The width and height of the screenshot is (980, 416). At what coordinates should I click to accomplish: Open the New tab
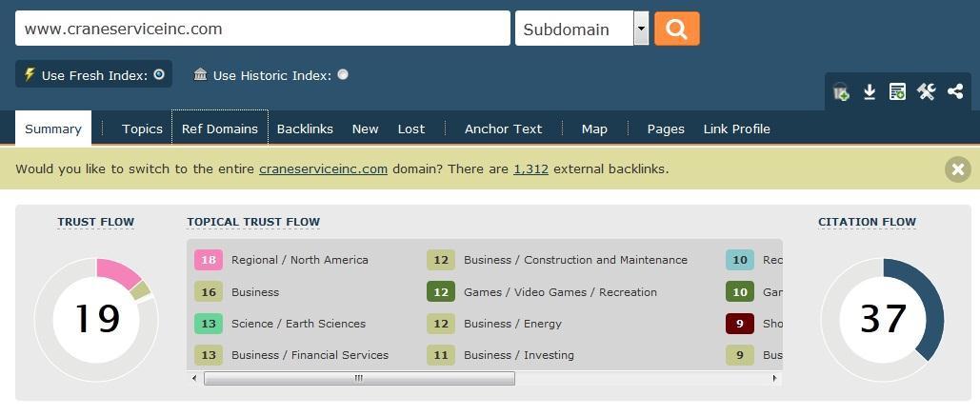(365, 129)
